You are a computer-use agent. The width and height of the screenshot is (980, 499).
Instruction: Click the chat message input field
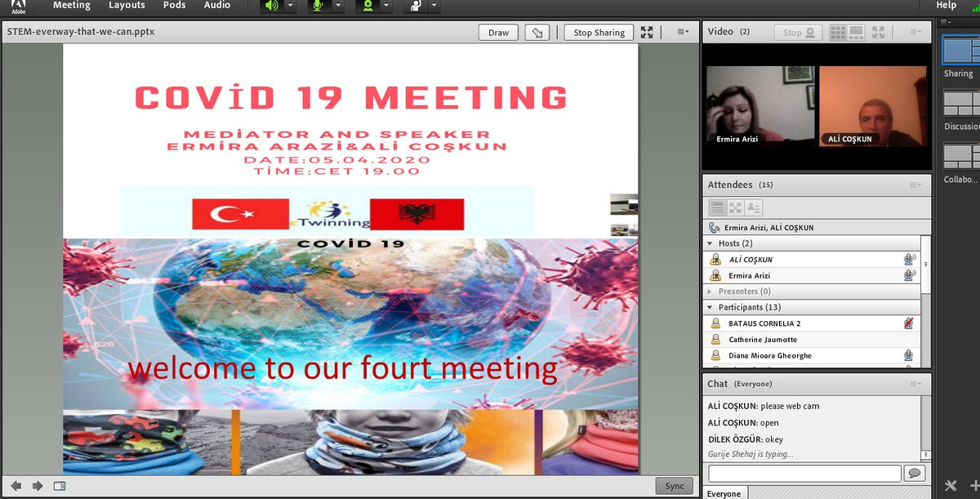804,473
